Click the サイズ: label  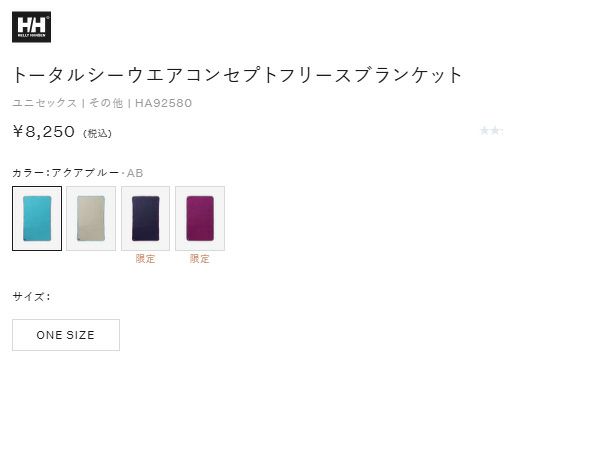[31, 297]
